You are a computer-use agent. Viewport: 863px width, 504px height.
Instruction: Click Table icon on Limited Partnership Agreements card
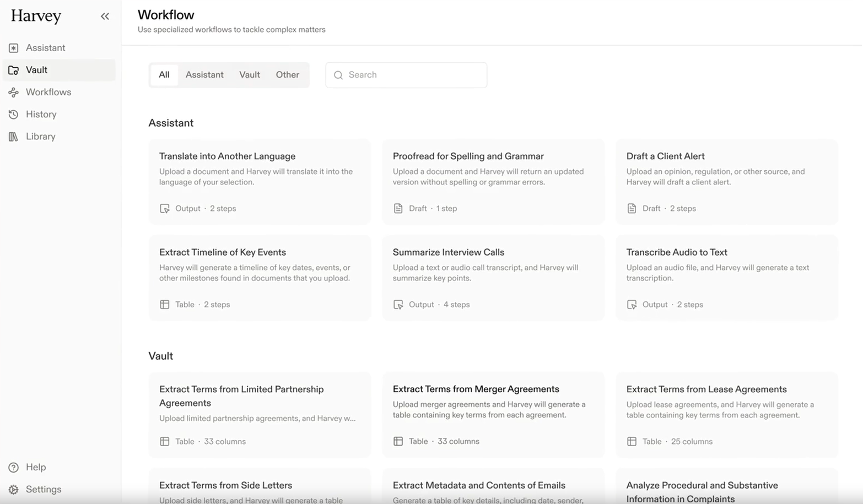coord(164,442)
